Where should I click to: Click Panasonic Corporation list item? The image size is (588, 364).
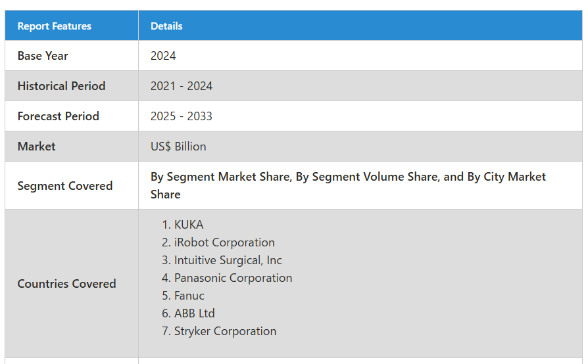click(233, 278)
